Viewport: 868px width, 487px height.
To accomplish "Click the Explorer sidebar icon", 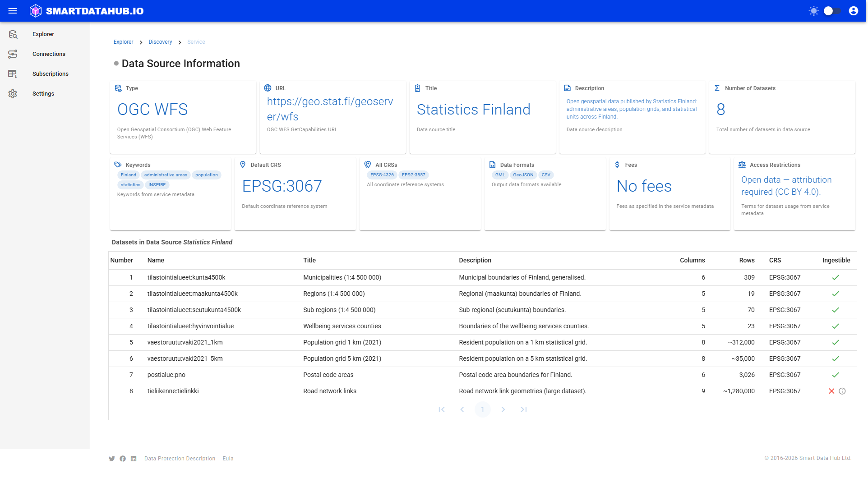I will [x=13, y=34].
